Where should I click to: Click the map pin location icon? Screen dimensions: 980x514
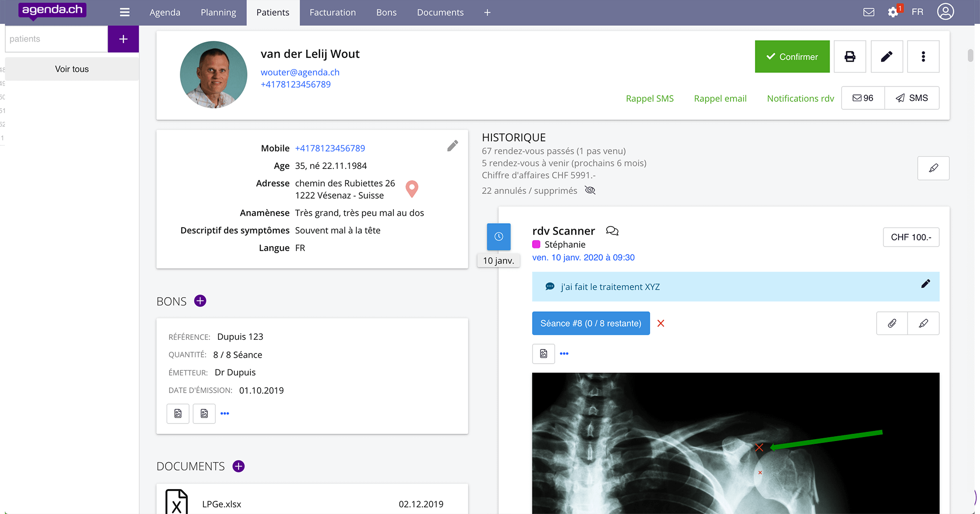point(412,188)
